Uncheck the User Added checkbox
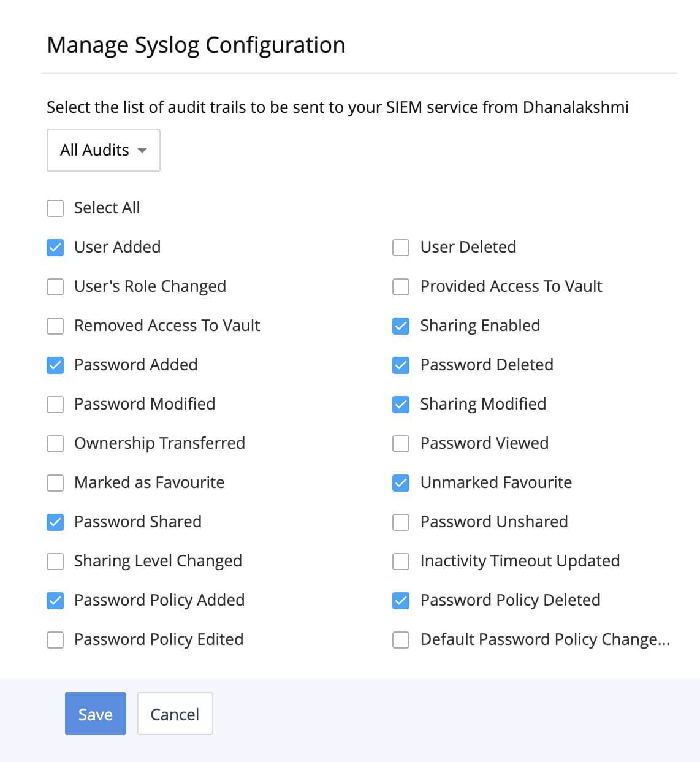 (x=55, y=248)
